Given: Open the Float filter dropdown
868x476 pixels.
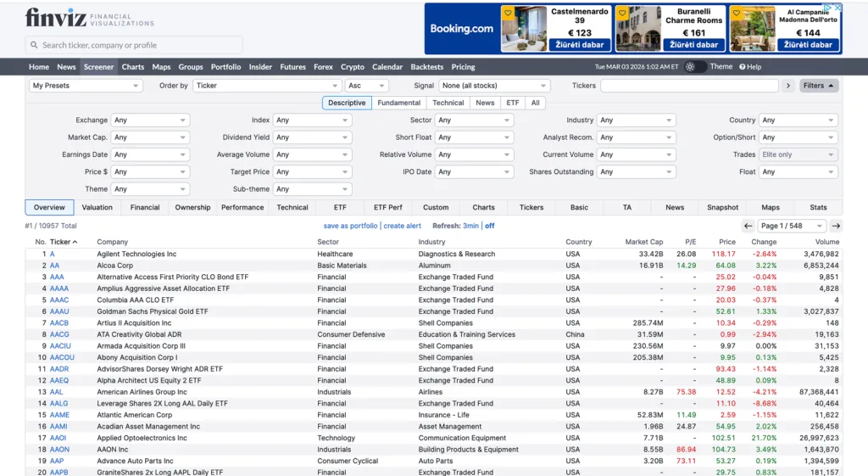Looking at the screenshot, I should click(798, 171).
